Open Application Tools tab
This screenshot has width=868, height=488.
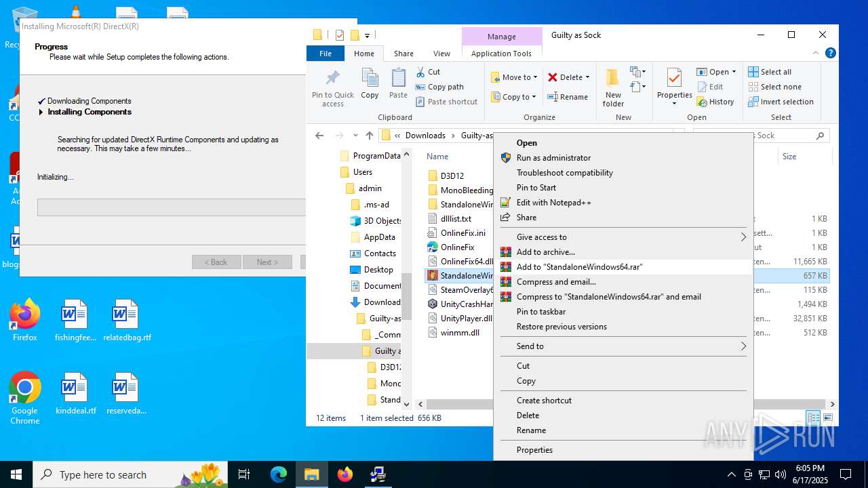click(502, 54)
